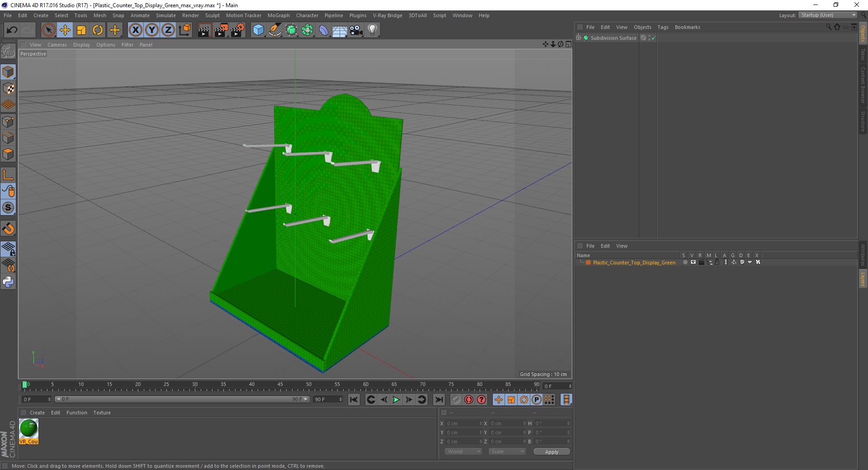The height and width of the screenshot is (470, 868).
Task: Toggle Subdivision Surface enable checkmark
Action: 653,38
